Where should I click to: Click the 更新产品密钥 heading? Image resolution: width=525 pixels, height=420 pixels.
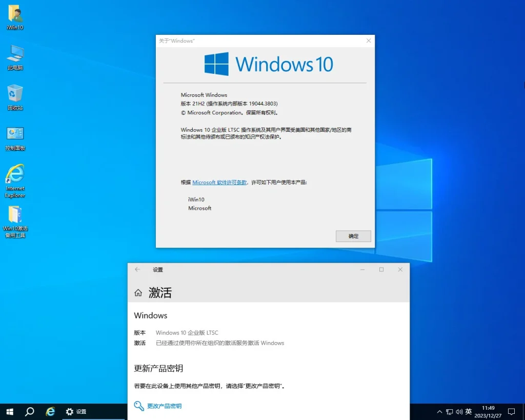tap(158, 368)
